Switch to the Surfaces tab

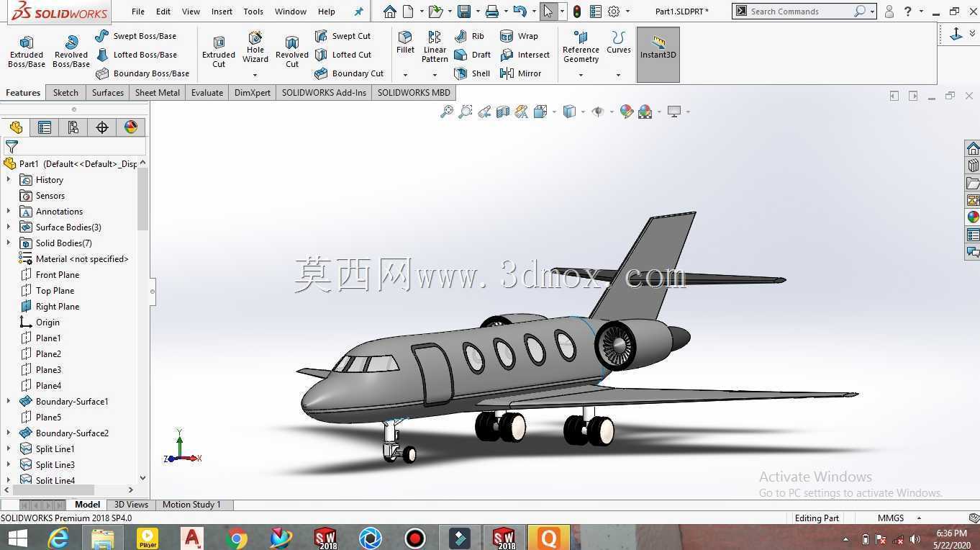pyautogui.click(x=108, y=92)
